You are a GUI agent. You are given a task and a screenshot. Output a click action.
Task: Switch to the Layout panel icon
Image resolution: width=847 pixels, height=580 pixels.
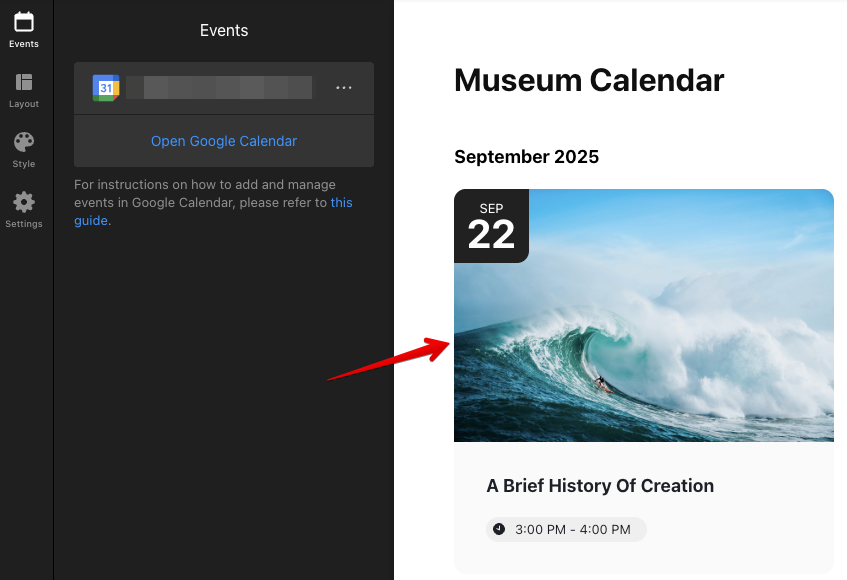click(24, 82)
